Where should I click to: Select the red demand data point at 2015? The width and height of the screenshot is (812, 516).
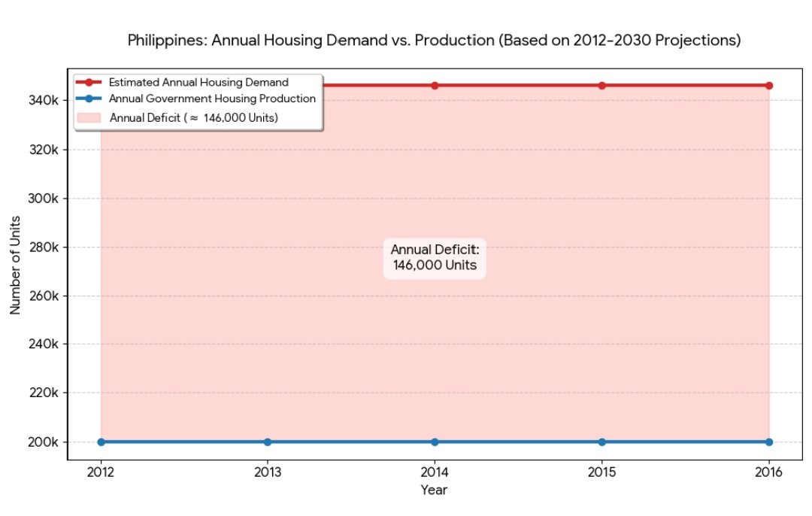601,86
